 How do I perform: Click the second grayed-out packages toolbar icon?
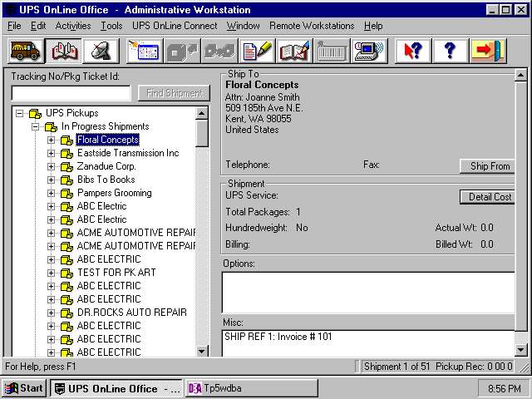(x=219, y=52)
